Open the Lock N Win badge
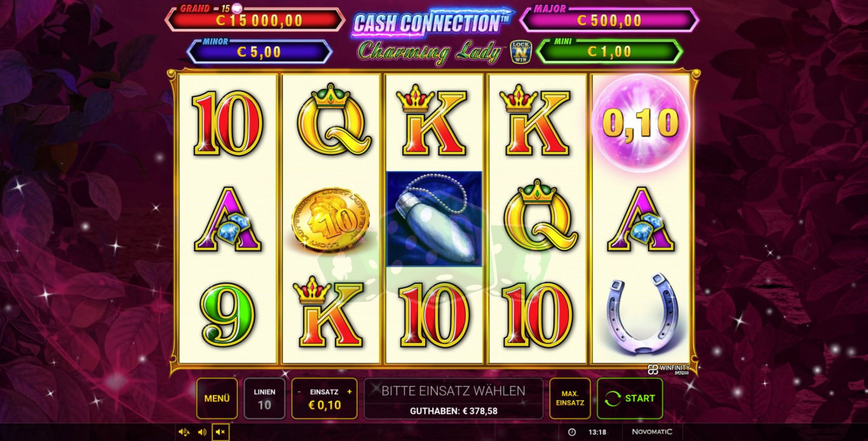 pyautogui.click(x=520, y=51)
